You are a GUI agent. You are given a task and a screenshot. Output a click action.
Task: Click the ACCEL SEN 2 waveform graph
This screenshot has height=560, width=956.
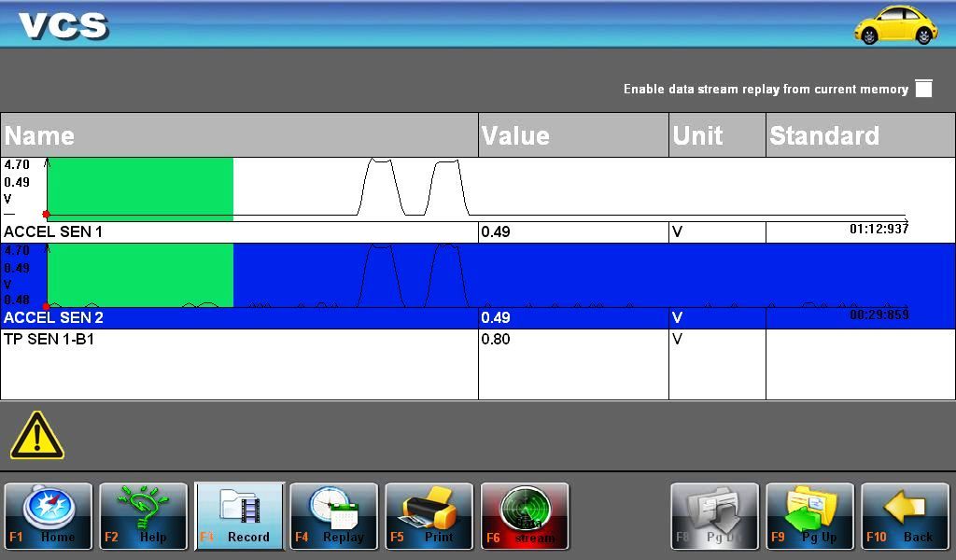click(x=477, y=275)
